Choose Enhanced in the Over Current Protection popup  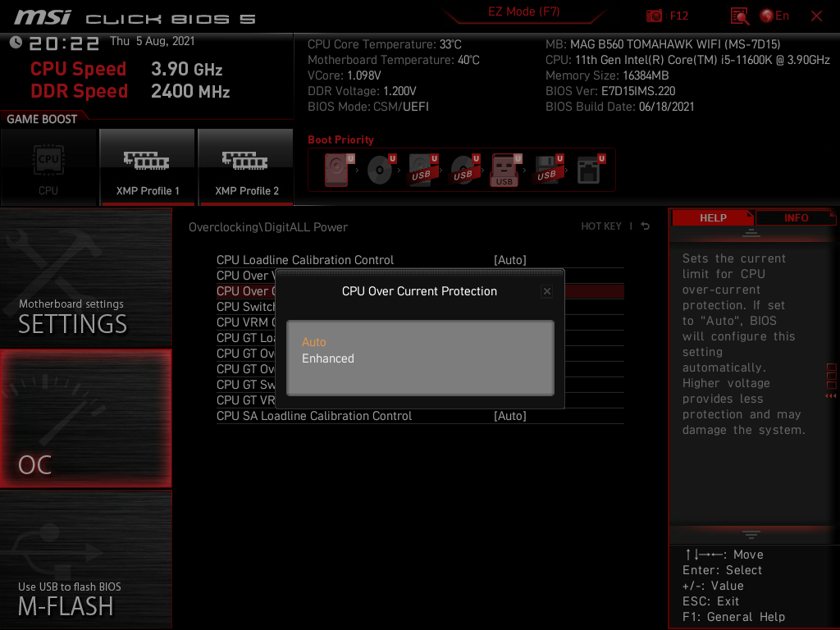[x=328, y=358]
